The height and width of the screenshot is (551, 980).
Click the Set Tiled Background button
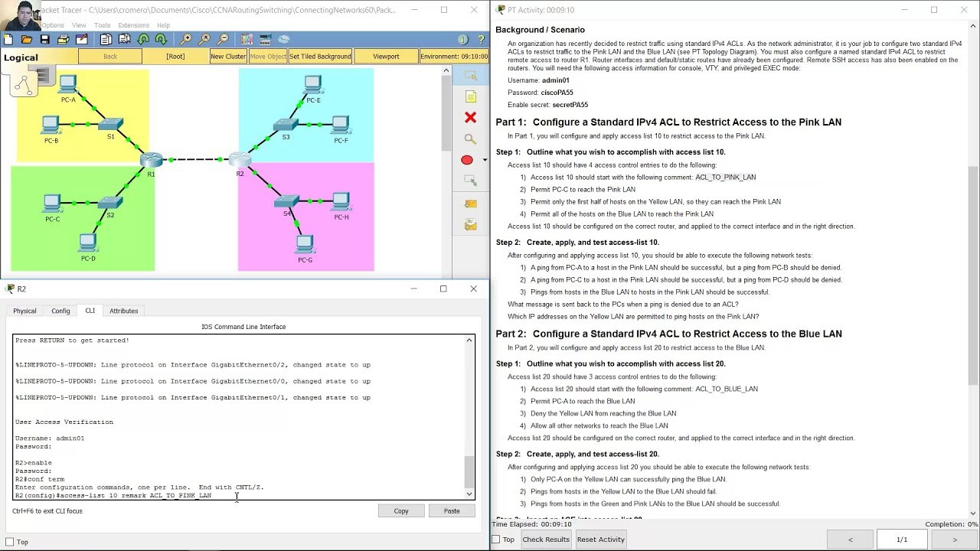pos(320,57)
